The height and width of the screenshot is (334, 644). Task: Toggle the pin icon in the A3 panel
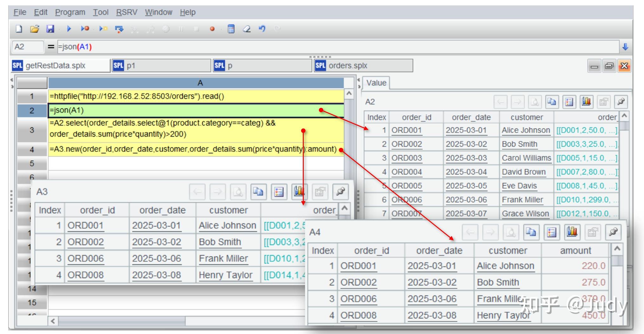(x=340, y=192)
